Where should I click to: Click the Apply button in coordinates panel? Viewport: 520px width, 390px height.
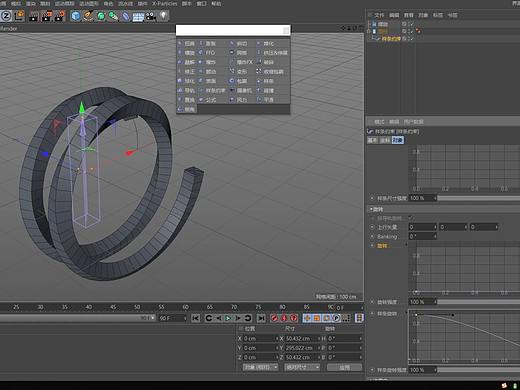344,367
